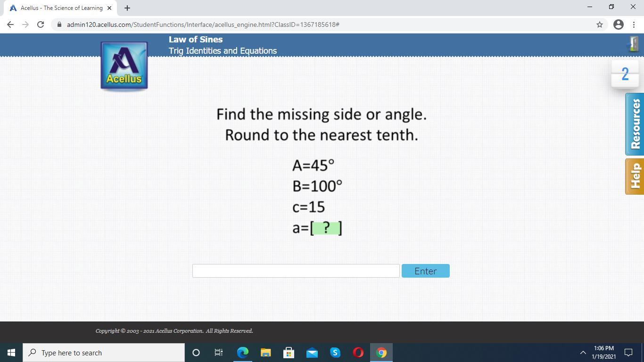Image resolution: width=644 pixels, height=362 pixels.
Task: Open the clock and date flyout
Action: [604, 353]
